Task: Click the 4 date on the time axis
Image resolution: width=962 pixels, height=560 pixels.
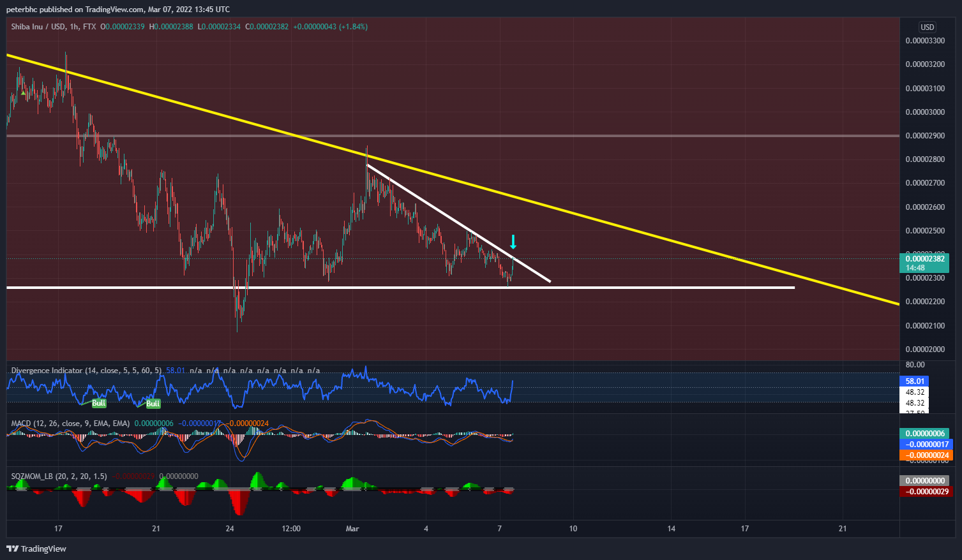Action: pyautogui.click(x=426, y=529)
